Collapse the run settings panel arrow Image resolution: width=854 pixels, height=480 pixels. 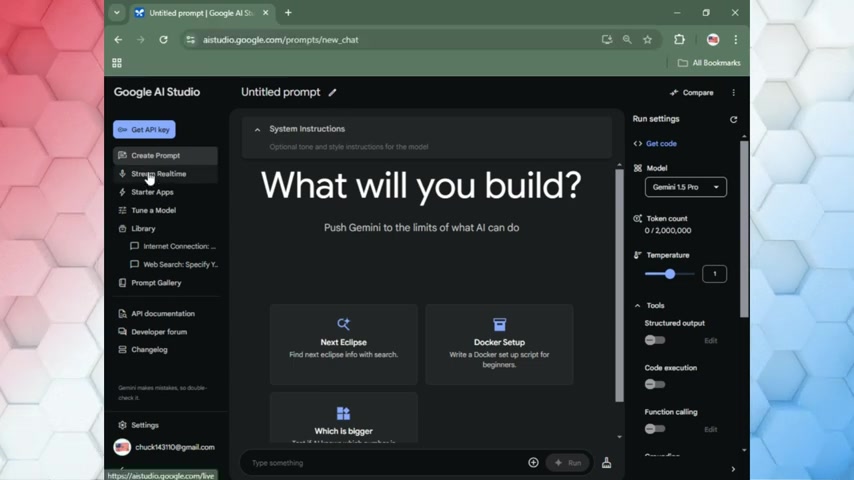[733, 469]
